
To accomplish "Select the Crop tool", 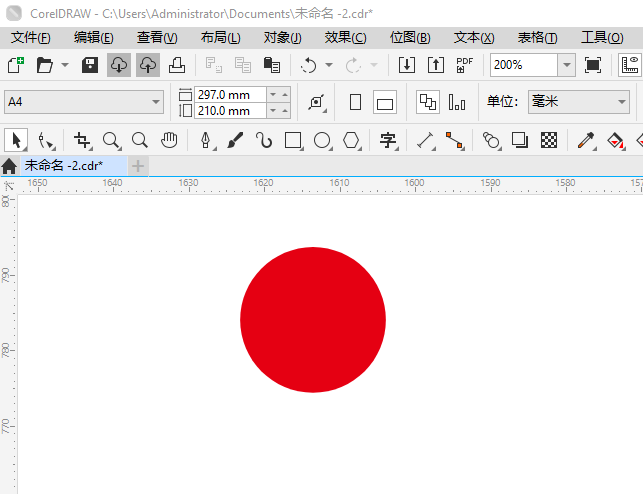I will coord(82,140).
